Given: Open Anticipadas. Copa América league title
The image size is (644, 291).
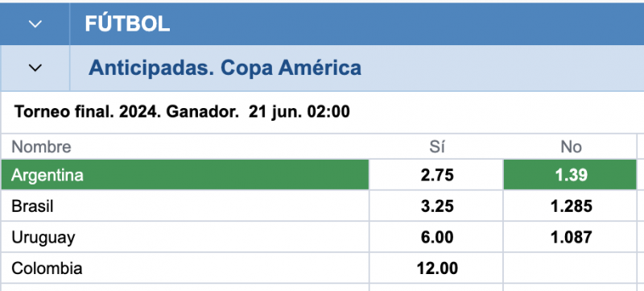Looking at the screenshot, I should click(225, 68).
